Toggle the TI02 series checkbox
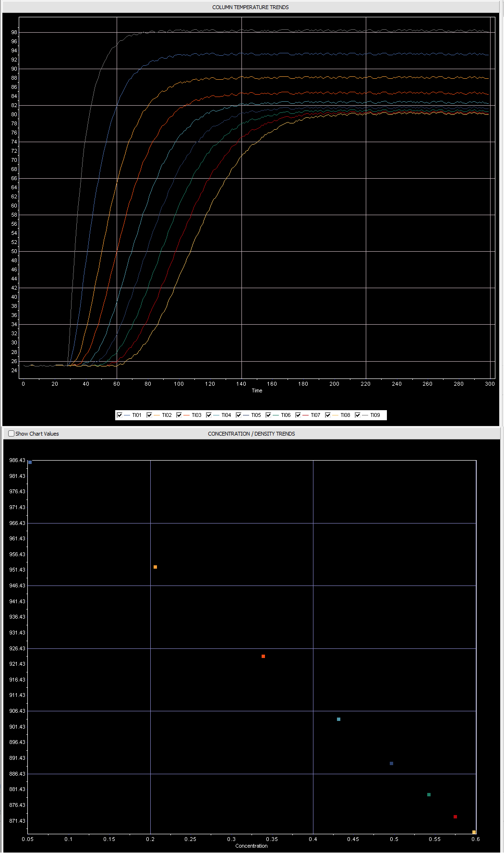Screen dimensions: 504x853 click(149, 415)
